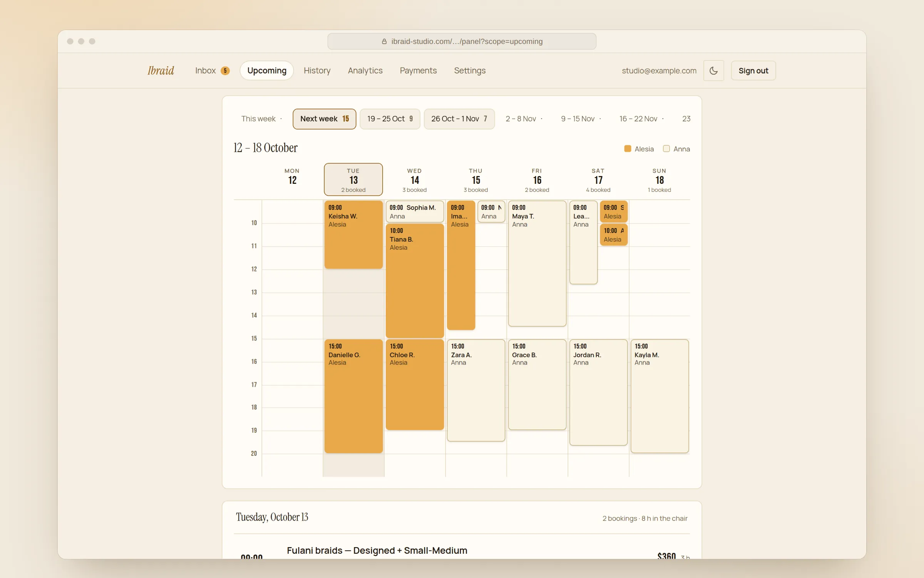
Task: Select the Friday 16 day header
Action: point(537,180)
